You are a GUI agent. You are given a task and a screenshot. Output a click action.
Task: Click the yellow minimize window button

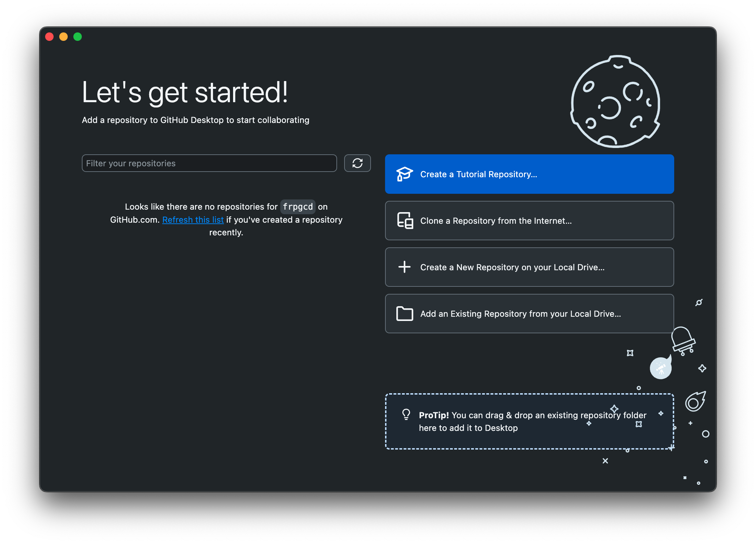pos(63,37)
